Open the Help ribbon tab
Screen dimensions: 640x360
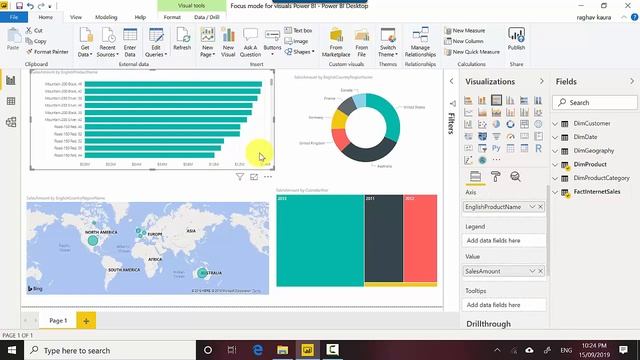pos(140,17)
